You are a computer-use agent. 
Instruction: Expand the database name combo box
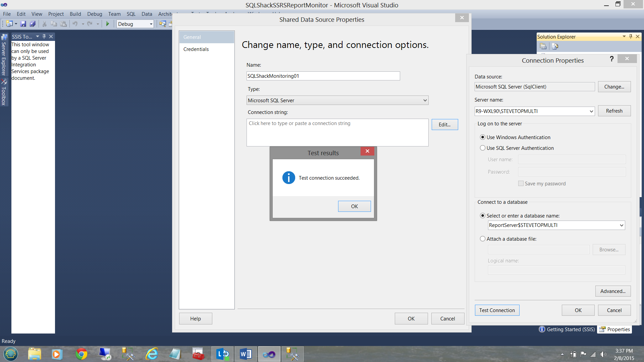(621, 225)
